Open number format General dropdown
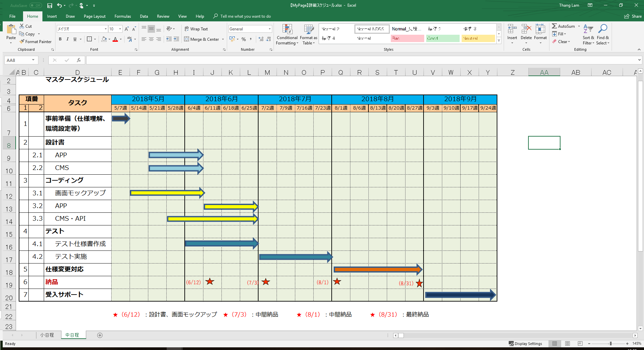Image resolution: width=644 pixels, height=350 pixels. coord(270,29)
